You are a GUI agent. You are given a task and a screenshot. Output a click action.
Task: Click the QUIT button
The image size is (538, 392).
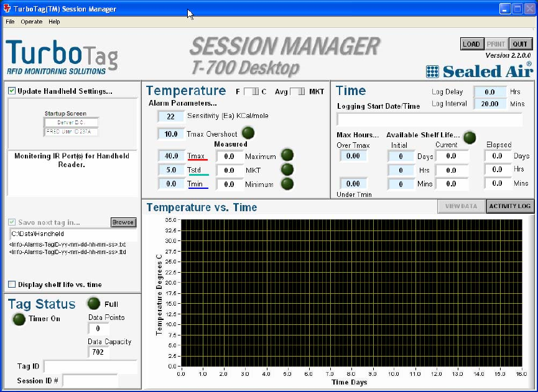click(x=520, y=44)
